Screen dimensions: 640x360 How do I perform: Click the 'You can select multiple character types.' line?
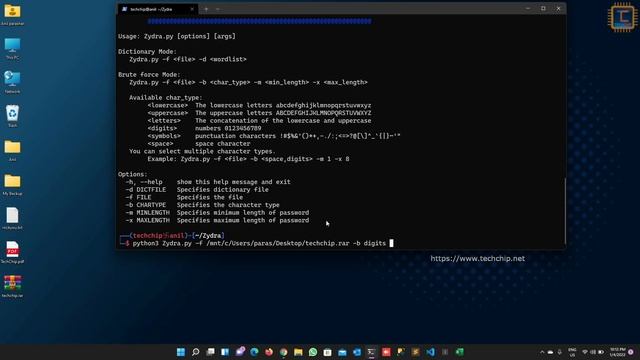(x=202, y=151)
